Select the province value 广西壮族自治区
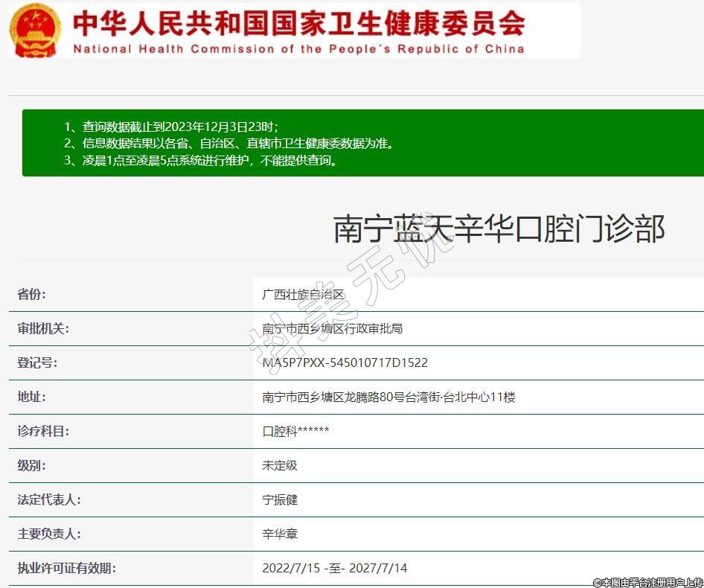Screen dimensions: 704x588 pyautogui.click(x=304, y=294)
